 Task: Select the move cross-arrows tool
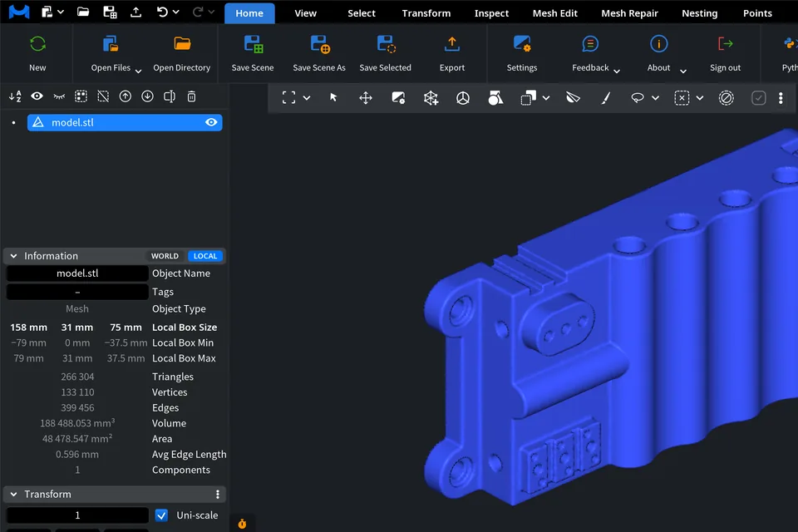pos(366,97)
